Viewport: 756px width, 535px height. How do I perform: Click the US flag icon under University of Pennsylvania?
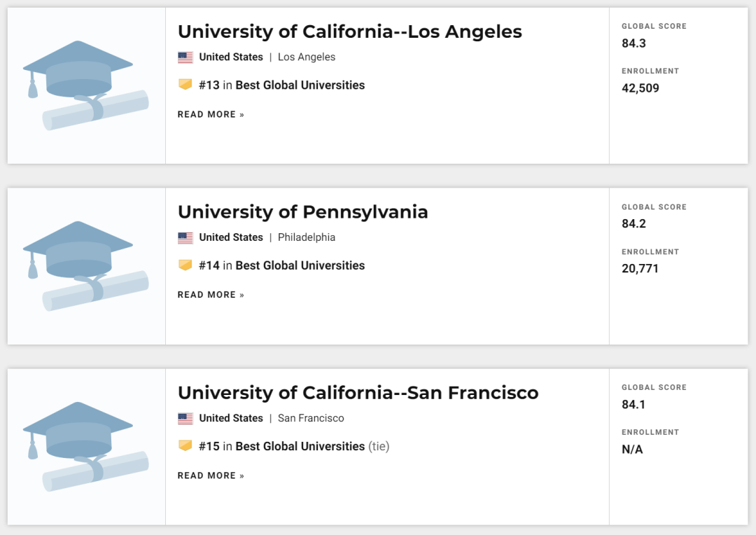click(x=185, y=238)
